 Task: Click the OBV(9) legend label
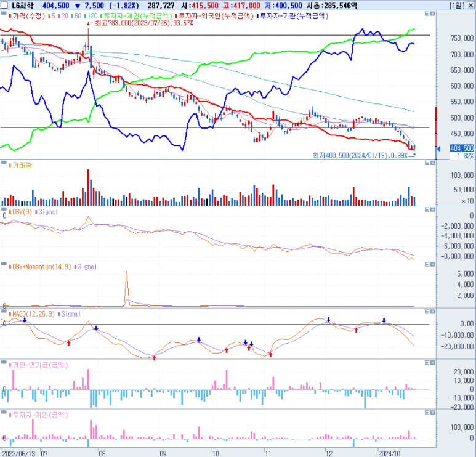pos(22,212)
